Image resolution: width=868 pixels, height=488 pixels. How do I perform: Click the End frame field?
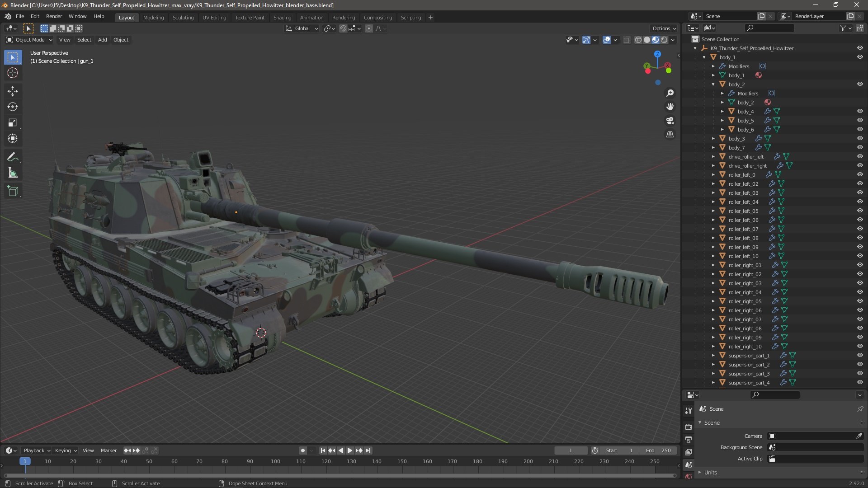coord(658,450)
